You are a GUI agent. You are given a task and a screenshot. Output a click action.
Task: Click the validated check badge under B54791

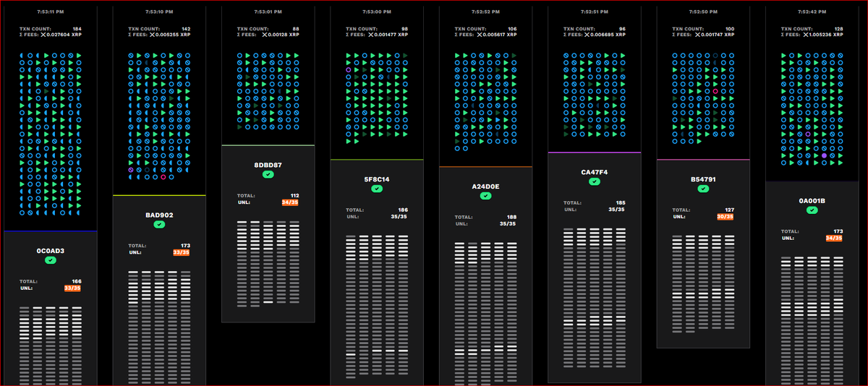point(703,189)
